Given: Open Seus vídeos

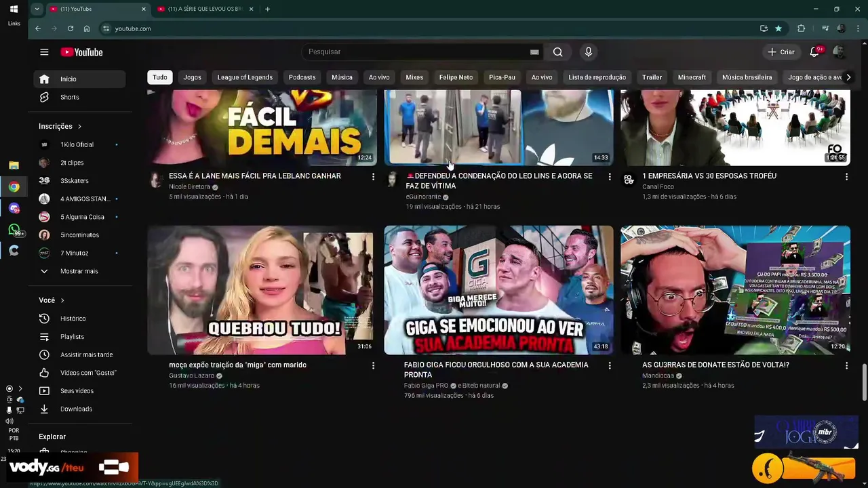Looking at the screenshot, I should (x=80, y=391).
